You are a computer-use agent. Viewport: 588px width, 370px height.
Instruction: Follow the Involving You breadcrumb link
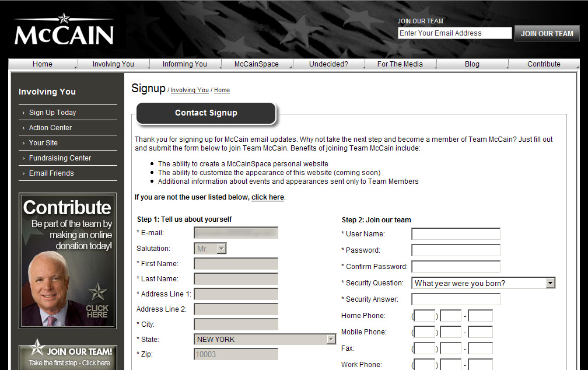pyautogui.click(x=190, y=90)
